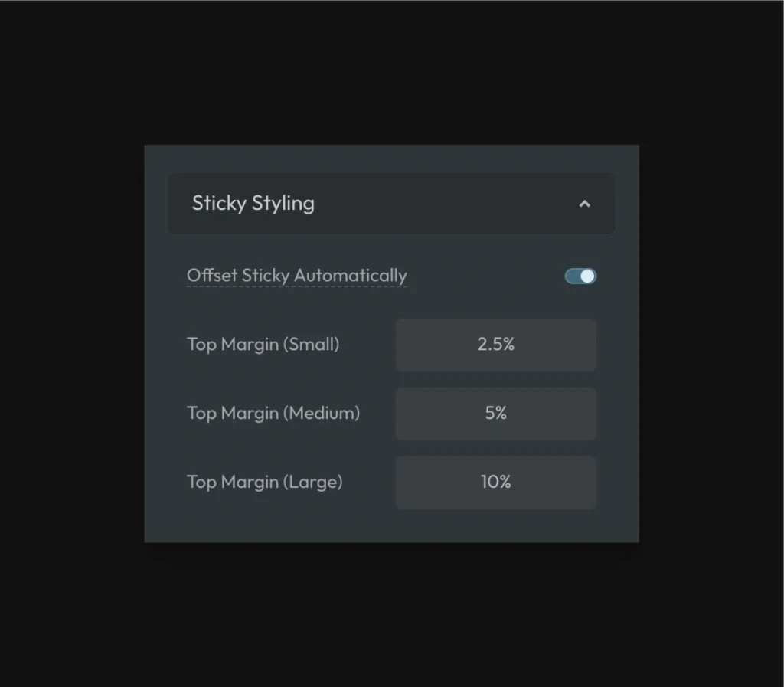The width and height of the screenshot is (784, 687).
Task: Click the Top Margin (Large) label
Action: 265,482
